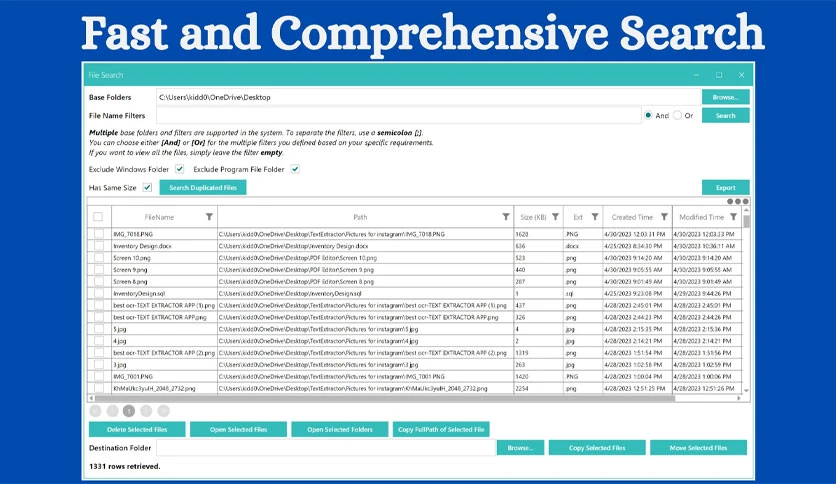Select the Or radio option
Image resolution: width=836 pixels, height=484 pixels.
(677, 115)
